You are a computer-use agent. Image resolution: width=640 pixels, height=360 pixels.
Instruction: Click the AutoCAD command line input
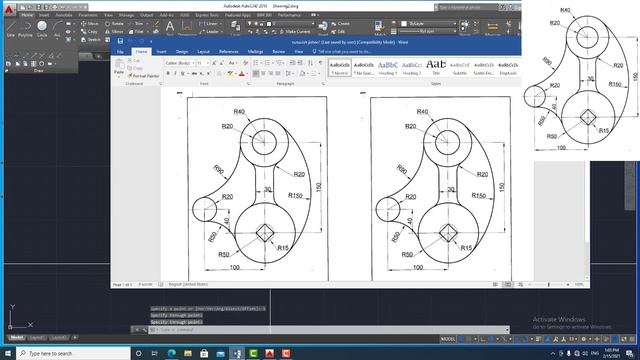(329, 330)
